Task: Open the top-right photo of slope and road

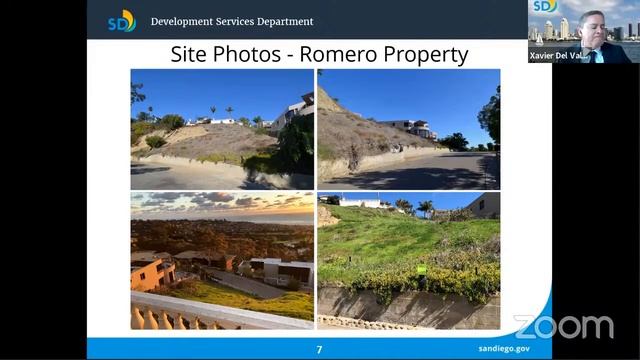Action: pyautogui.click(x=409, y=129)
